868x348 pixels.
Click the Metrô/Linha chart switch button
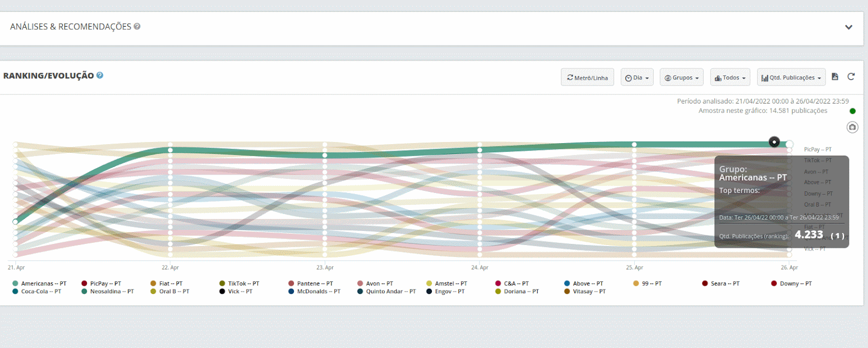587,78
